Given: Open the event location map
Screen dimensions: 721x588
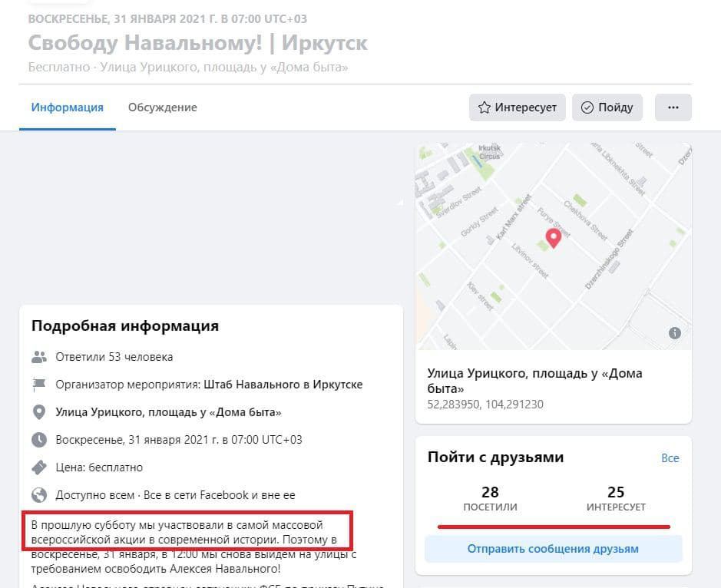Looking at the screenshot, I should pos(553,246).
